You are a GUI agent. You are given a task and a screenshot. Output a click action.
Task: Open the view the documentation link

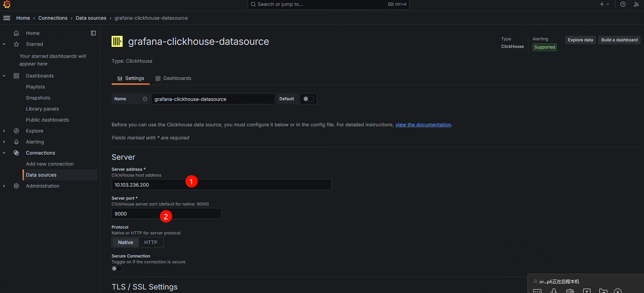point(423,125)
